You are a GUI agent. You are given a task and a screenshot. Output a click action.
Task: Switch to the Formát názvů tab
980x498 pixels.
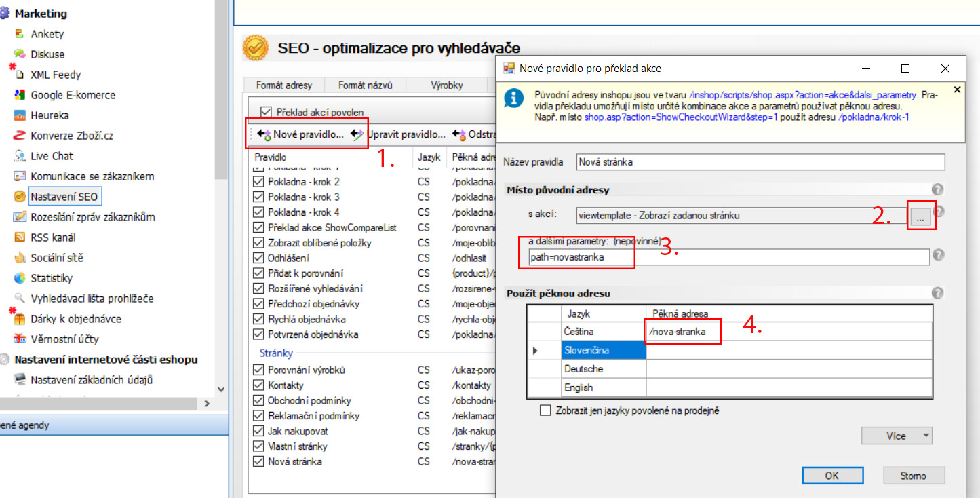(365, 85)
